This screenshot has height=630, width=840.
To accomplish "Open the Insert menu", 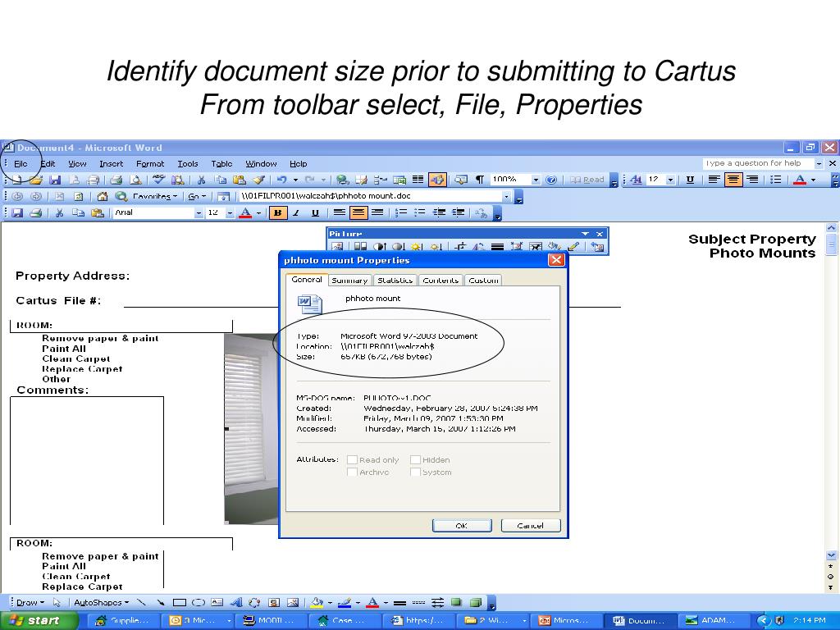I will click(111, 164).
